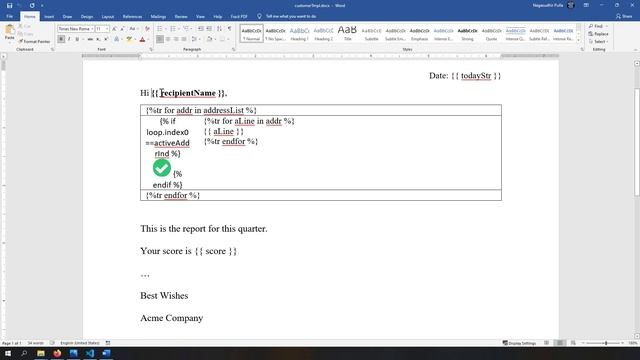This screenshot has height=360, width=640.
Task: Open Windows Start menu
Action: tap(8, 353)
